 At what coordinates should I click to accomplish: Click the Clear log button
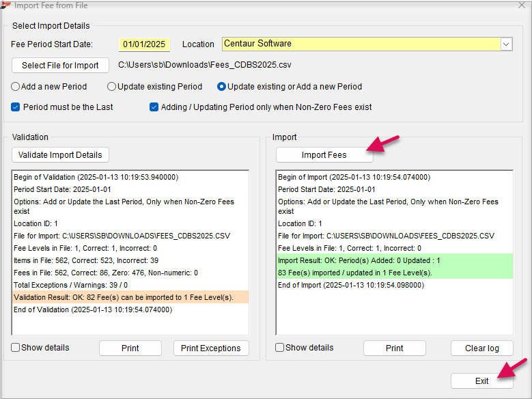click(x=482, y=348)
